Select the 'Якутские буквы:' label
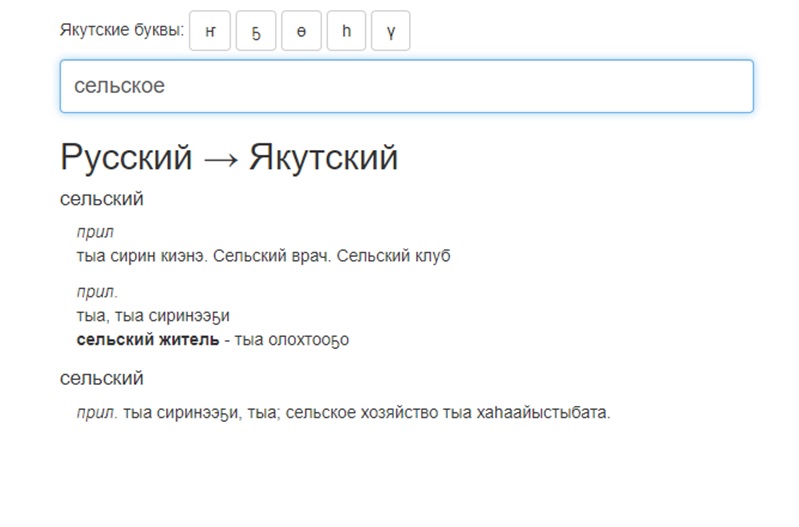 pos(122,30)
